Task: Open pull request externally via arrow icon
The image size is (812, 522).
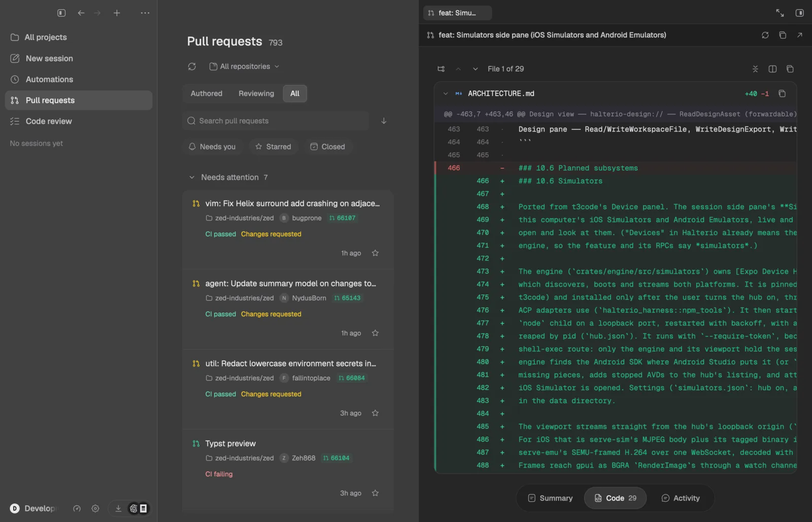Action: tap(800, 35)
